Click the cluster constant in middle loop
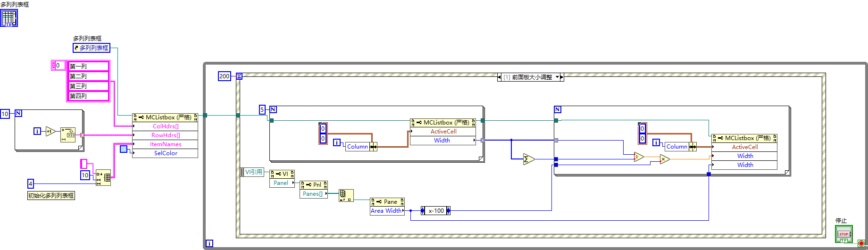This screenshot has height=250, width=868. tap(323, 133)
